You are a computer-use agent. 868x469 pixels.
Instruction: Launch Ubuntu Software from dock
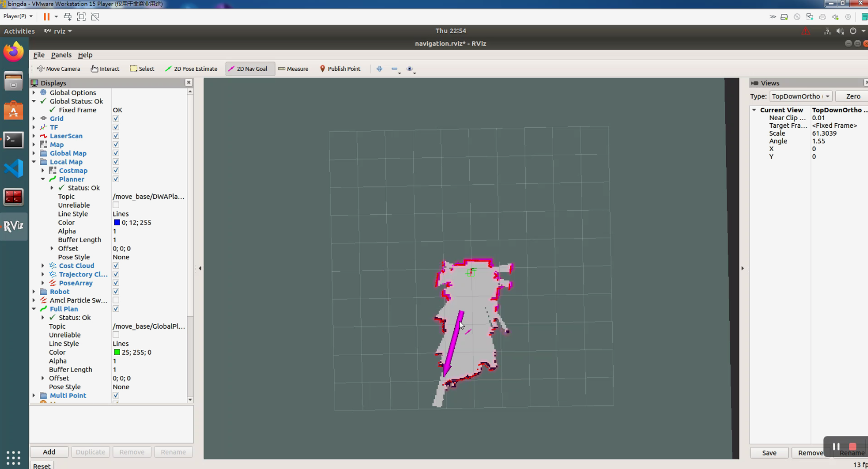13,111
